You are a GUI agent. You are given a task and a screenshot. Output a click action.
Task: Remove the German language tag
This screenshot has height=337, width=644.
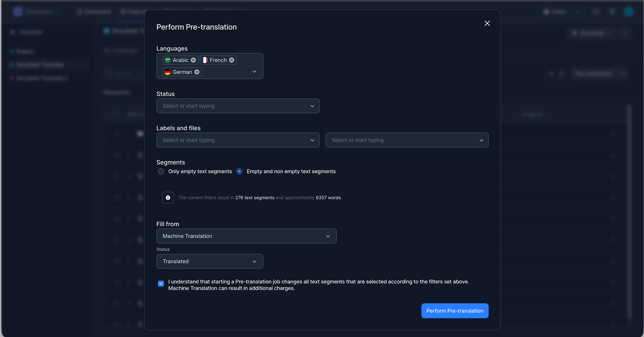click(197, 72)
